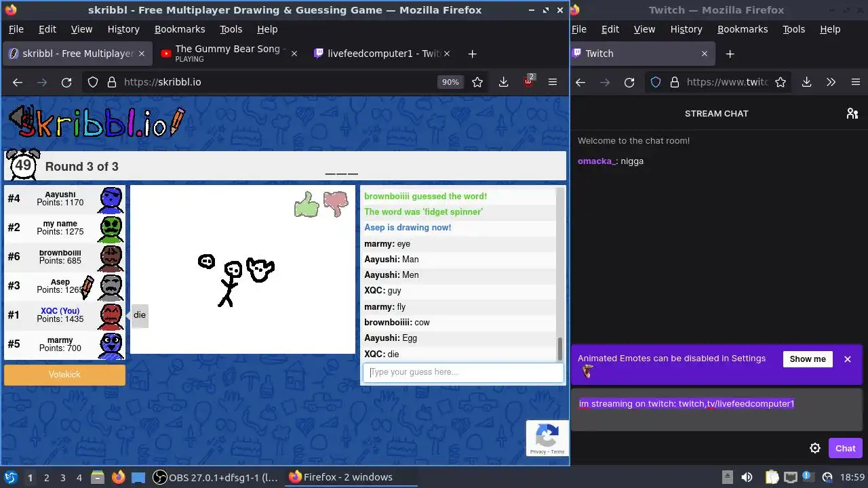Viewport: 868px width, 488px height.
Task: Open the View menu in Twitch Firefox window
Action: [644, 29]
